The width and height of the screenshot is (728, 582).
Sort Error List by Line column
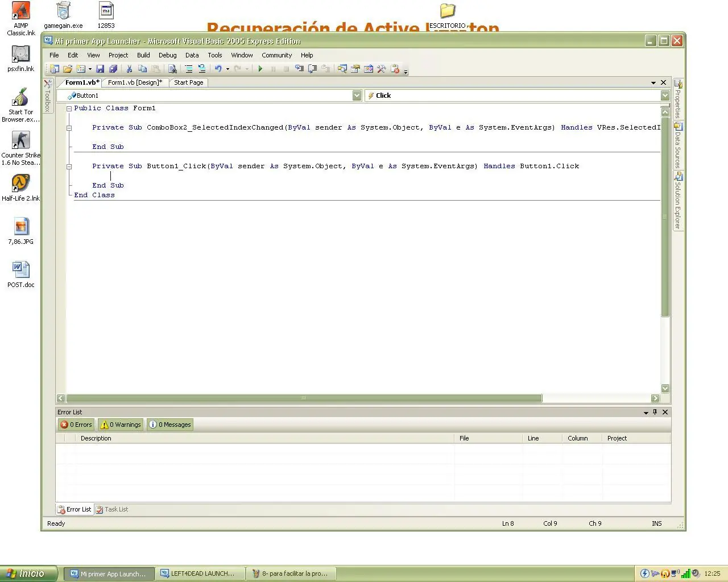(x=543, y=438)
